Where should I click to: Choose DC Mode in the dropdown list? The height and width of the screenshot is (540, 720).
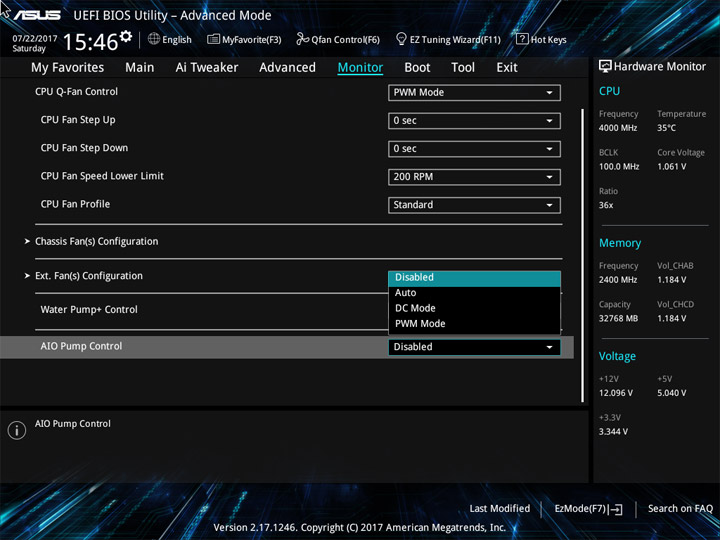(x=474, y=308)
